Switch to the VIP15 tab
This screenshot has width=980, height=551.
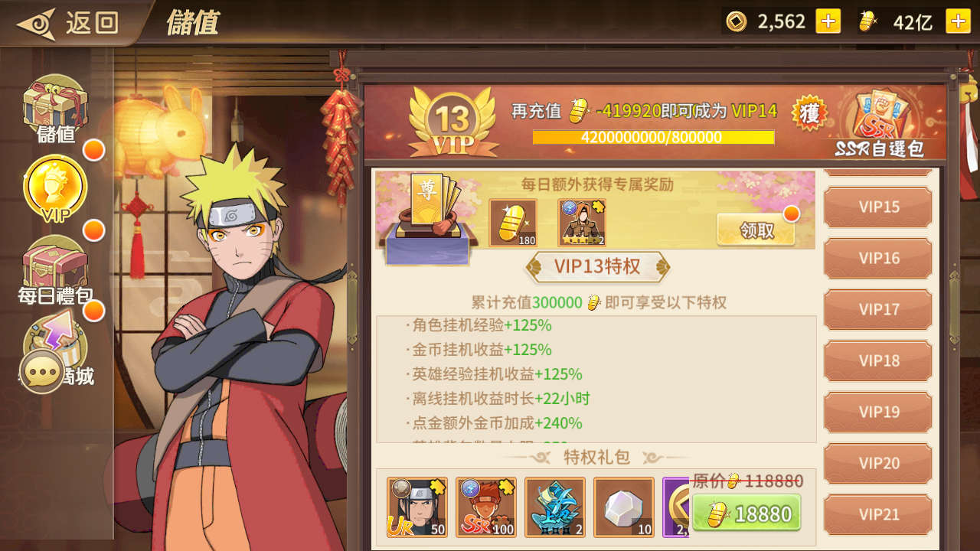[878, 207]
